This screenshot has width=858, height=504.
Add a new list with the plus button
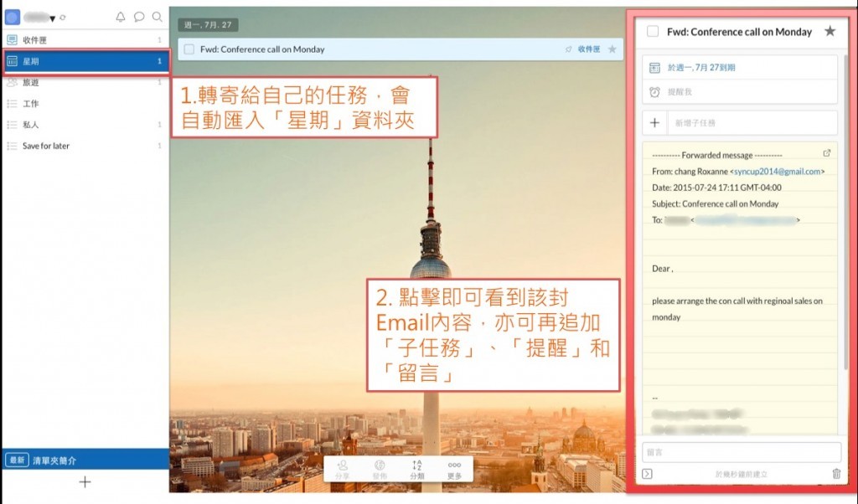(x=85, y=481)
